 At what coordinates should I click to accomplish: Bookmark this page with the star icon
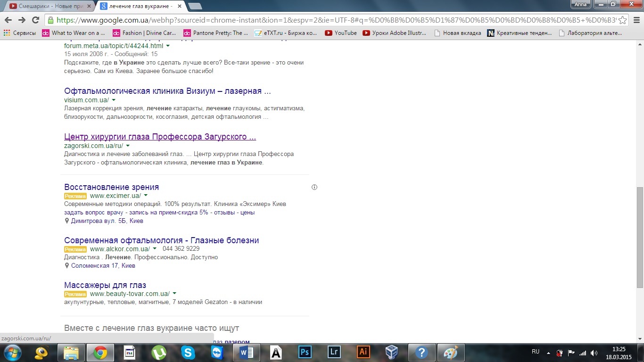coord(623,20)
